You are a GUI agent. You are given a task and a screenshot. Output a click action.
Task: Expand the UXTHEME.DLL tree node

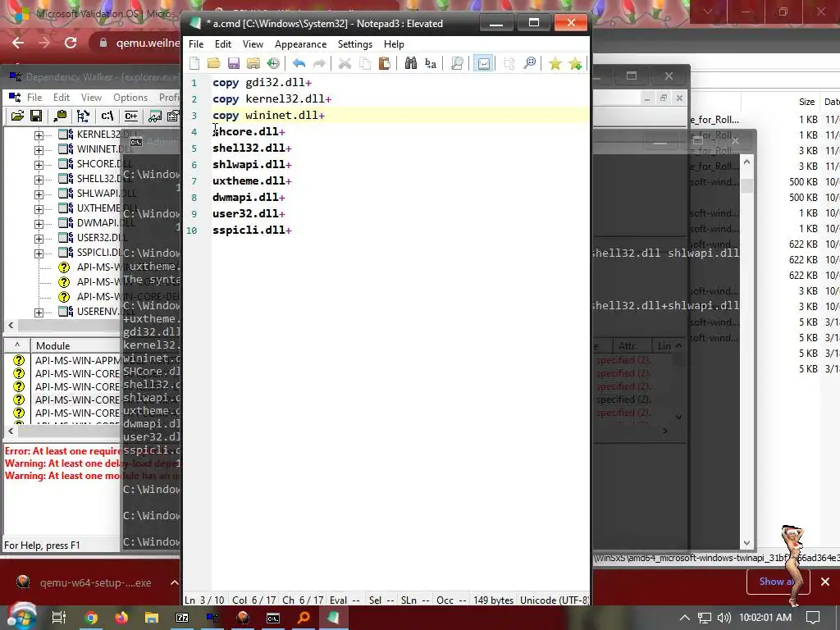(39, 209)
